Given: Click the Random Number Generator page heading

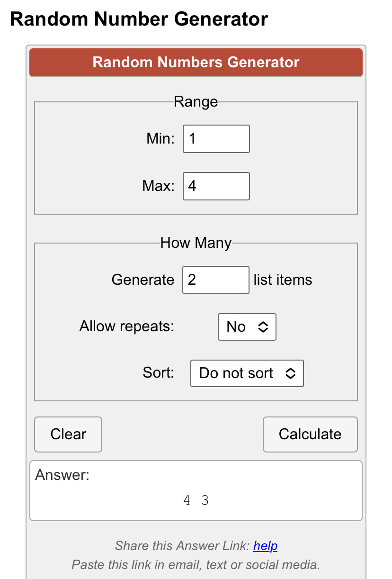Looking at the screenshot, I should 139,19.
